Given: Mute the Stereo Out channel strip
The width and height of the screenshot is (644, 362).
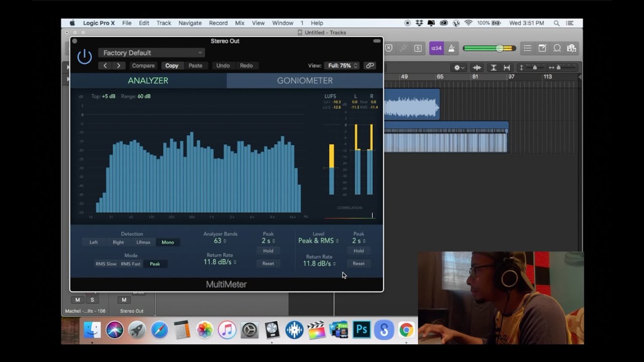Looking at the screenshot, I should tap(124, 300).
